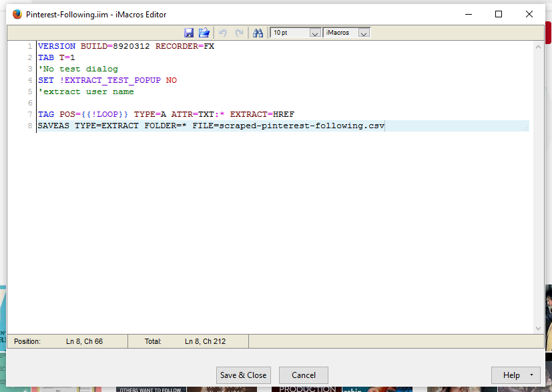Click the Undo arrow icon

tap(223, 33)
